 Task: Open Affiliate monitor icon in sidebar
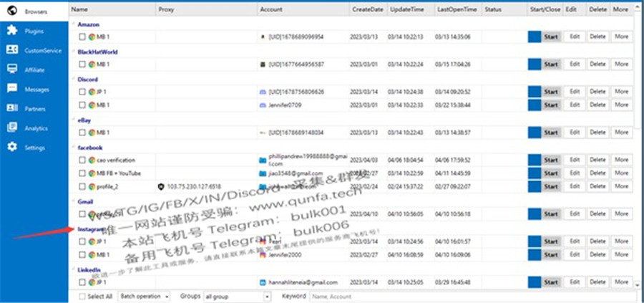click(x=12, y=69)
